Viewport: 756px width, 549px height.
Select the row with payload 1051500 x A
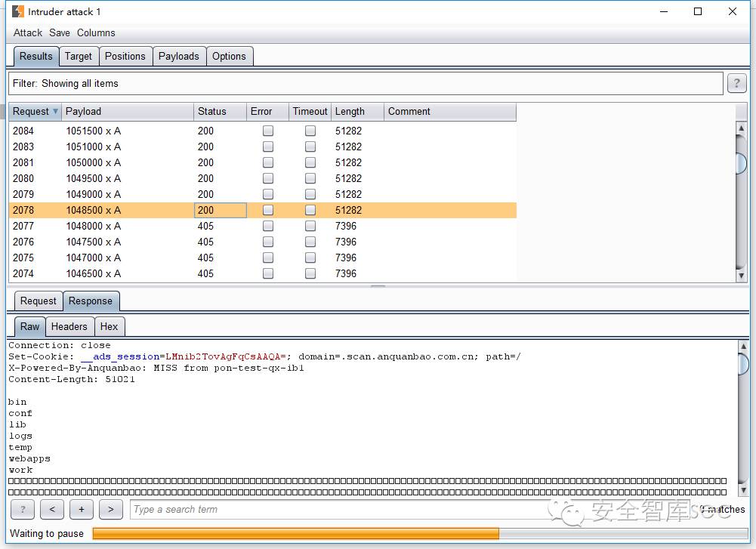262,131
